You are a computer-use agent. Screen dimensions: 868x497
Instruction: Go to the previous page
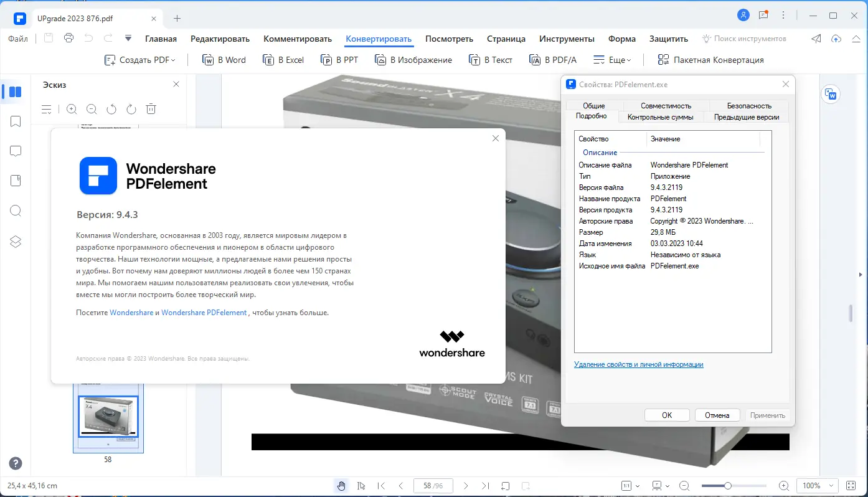[401, 486]
